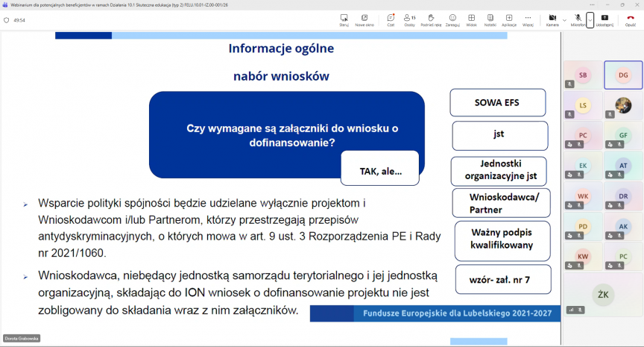644x347 pixels.
Task: Open the Notatki meeting notes
Action: (x=490, y=19)
